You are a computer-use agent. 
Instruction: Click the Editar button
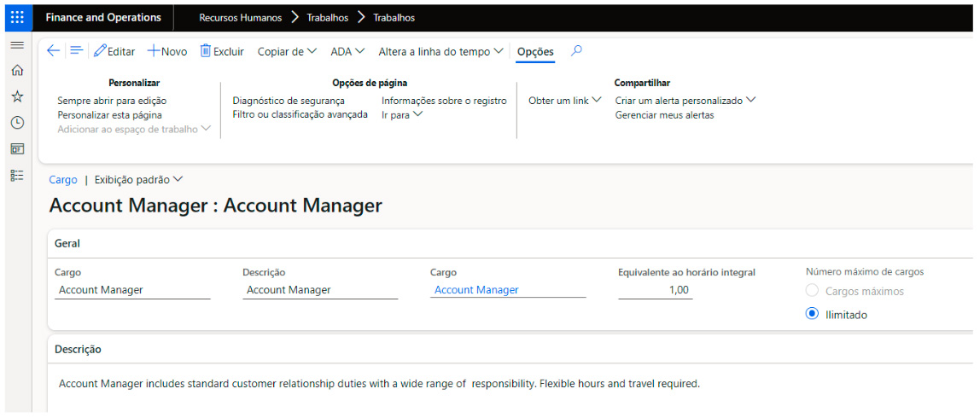[114, 52]
